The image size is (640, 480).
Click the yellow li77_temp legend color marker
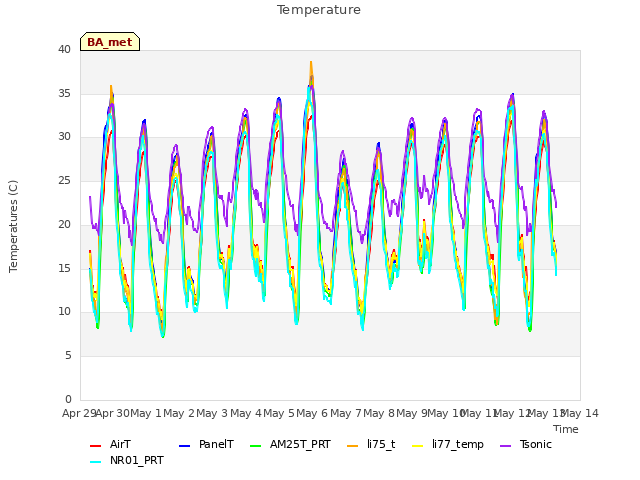pos(418,446)
